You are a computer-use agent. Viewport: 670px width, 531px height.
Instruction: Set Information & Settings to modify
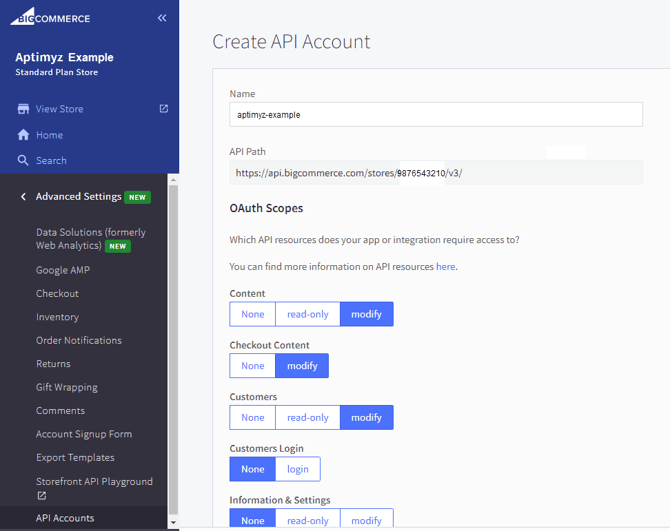(366, 520)
